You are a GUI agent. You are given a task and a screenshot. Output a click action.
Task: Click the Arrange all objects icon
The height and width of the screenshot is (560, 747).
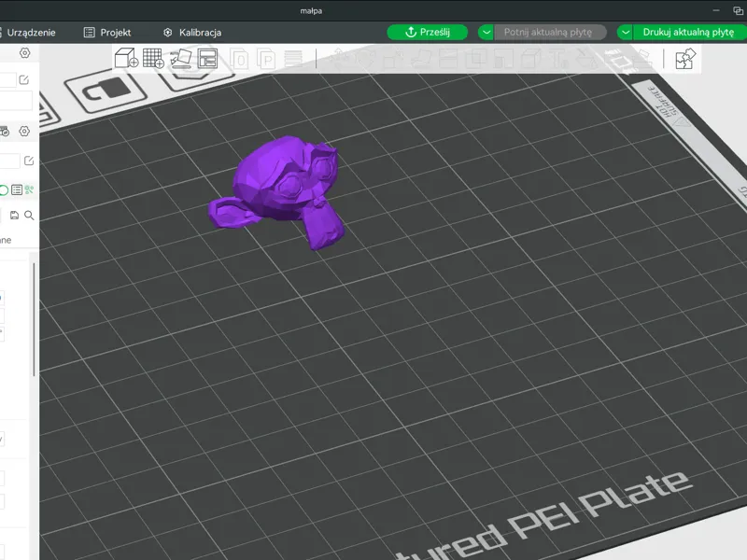tap(207, 59)
